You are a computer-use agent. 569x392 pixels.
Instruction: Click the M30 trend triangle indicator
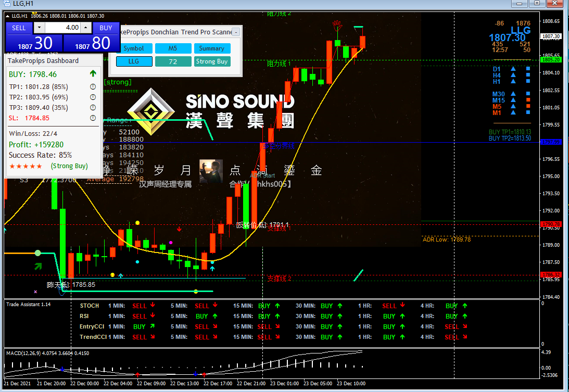click(513, 94)
